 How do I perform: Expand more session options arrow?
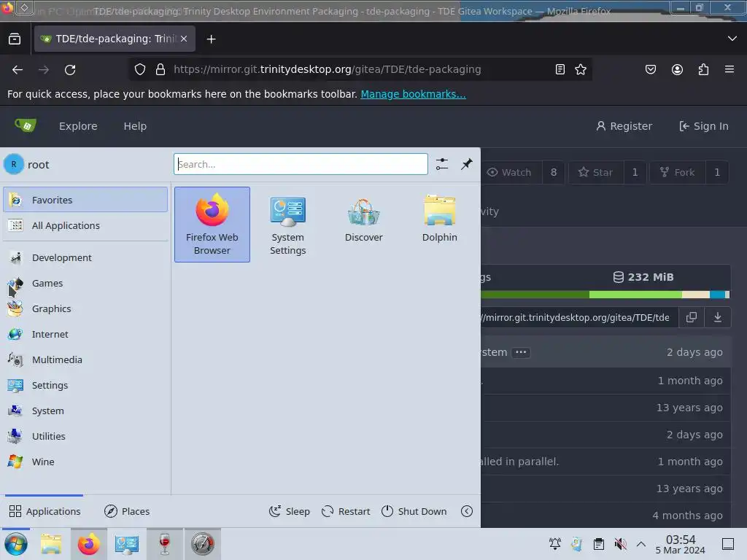pyautogui.click(x=467, y=511)
